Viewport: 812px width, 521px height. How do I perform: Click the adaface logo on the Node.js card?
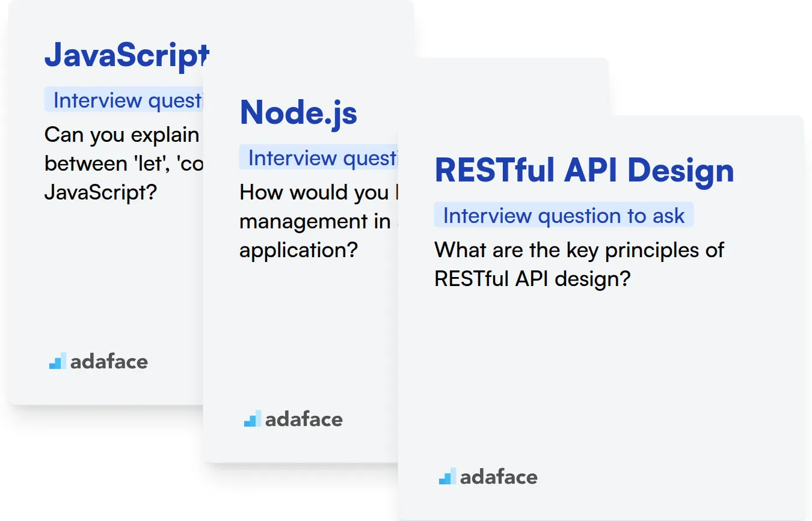(294, 419)
